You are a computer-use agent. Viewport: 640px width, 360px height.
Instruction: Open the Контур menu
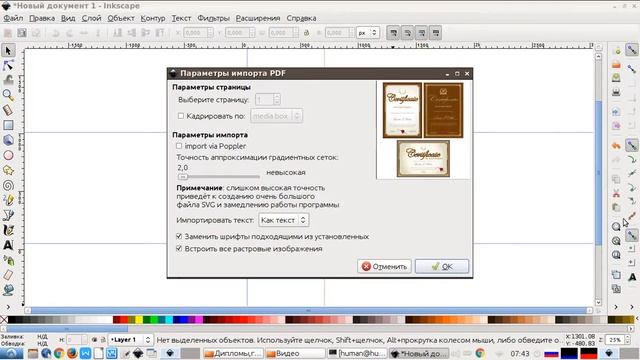[x=153, y=18]
